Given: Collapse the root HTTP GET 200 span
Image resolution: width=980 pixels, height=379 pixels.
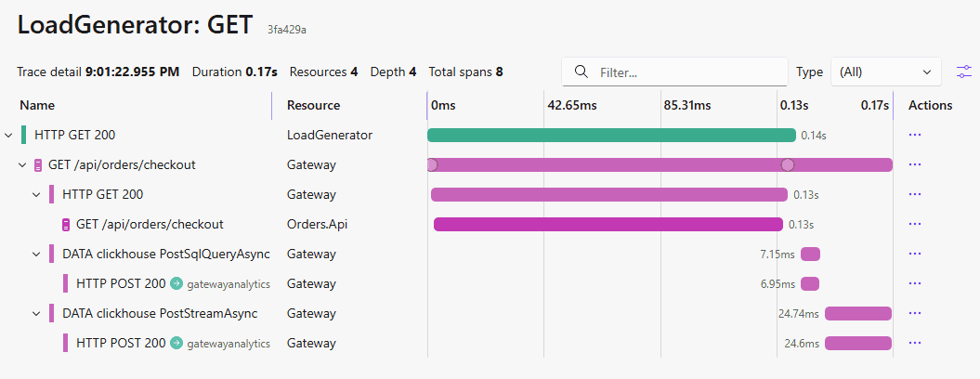Looking at the screenshot, I should coord(8,135).
